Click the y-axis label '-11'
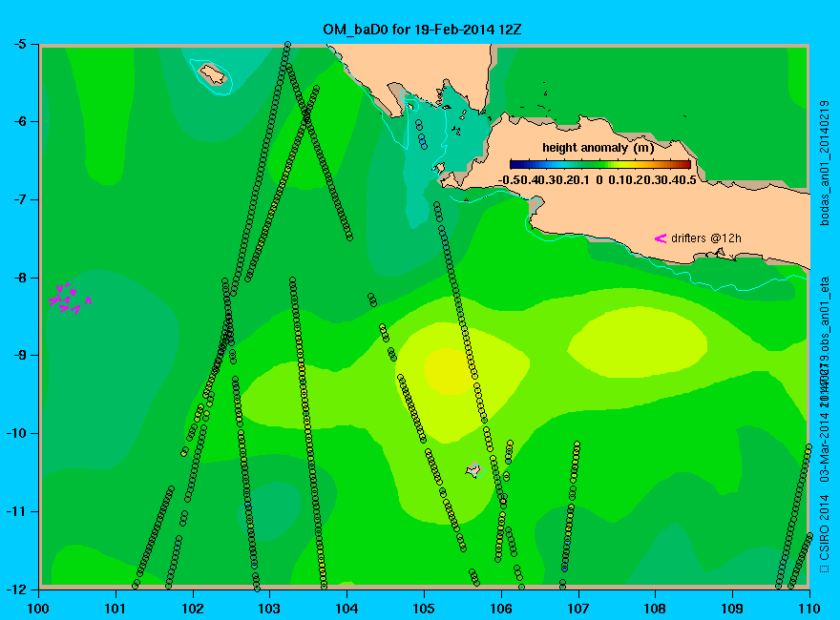Image resolution: width=840 pixels, height=620 pixels. [15, 511]
